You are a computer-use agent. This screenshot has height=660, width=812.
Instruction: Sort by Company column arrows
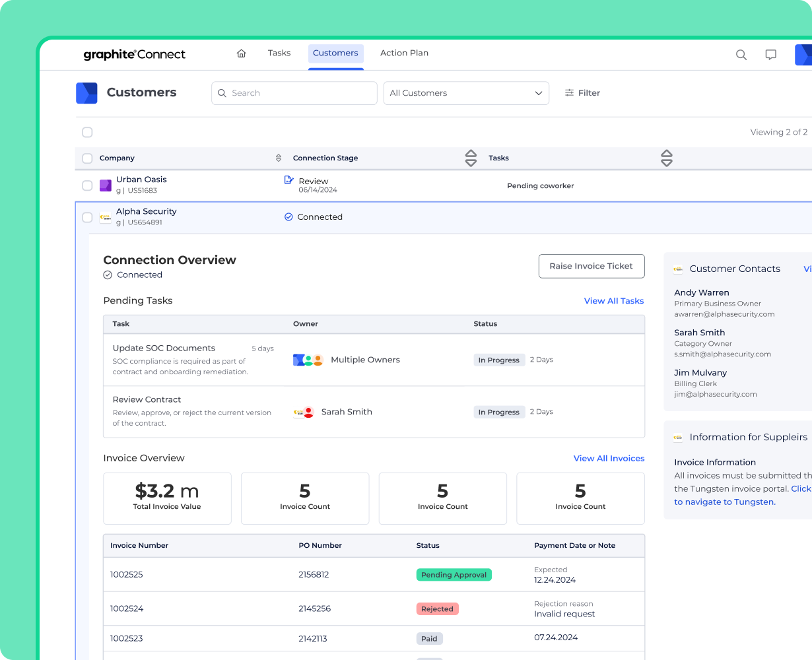[x=279, y=158]
